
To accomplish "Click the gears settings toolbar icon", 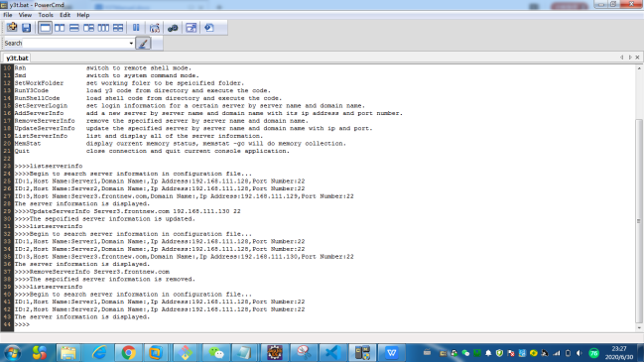I will (173, 28).
